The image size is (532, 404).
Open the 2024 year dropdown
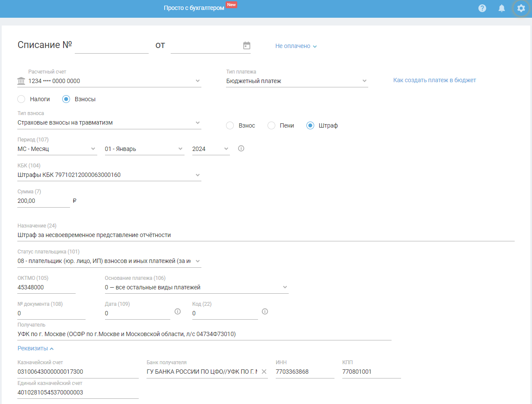click(211, 149)
